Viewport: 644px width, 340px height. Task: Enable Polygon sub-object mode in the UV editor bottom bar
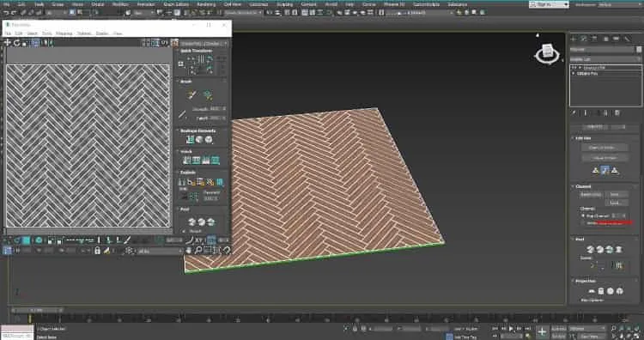(27, 240)
